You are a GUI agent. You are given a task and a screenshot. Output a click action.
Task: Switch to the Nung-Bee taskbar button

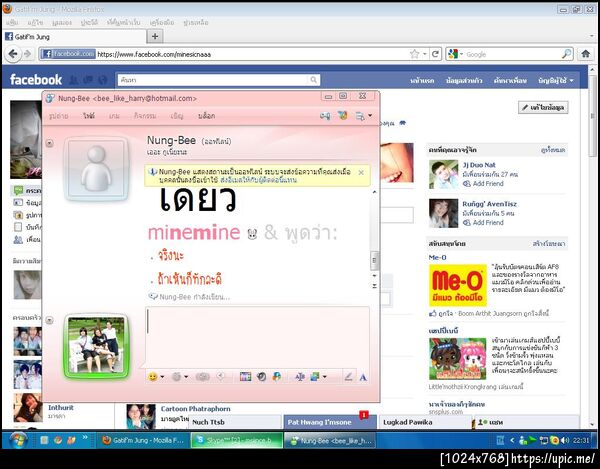[331, 440]
